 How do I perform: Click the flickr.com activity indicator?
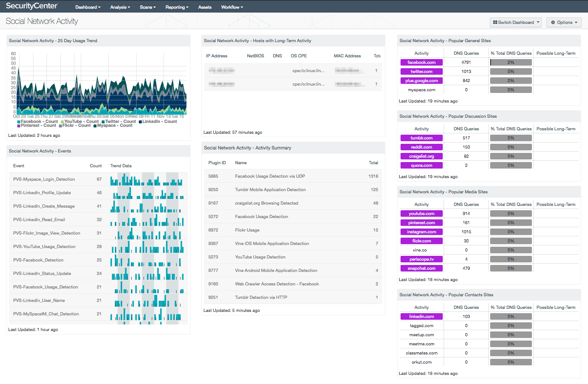click(x=421, y=241)
